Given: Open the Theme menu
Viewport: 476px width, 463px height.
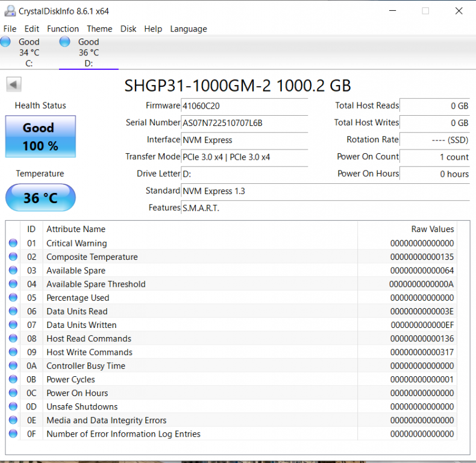Looking at the screenshot, I should tap(99, 29).
